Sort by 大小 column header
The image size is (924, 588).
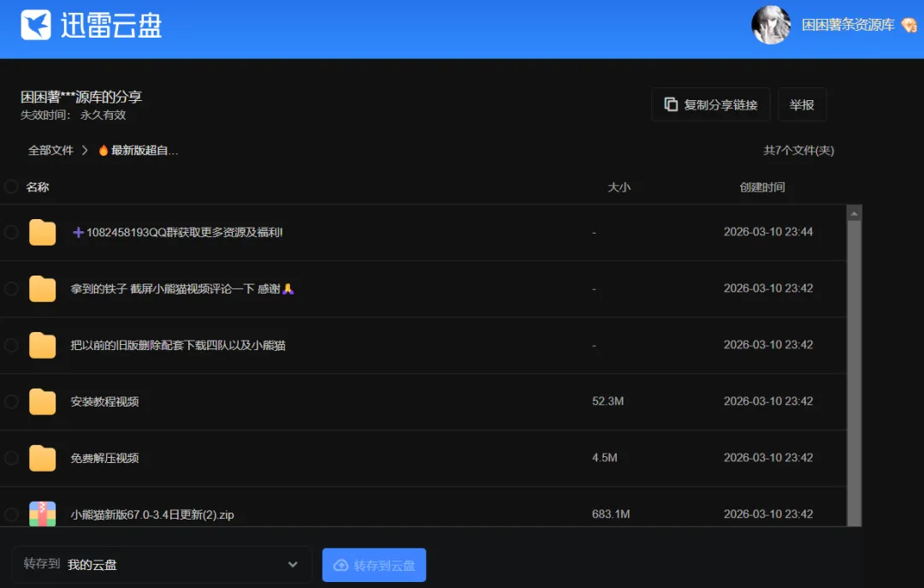[619, 187]
